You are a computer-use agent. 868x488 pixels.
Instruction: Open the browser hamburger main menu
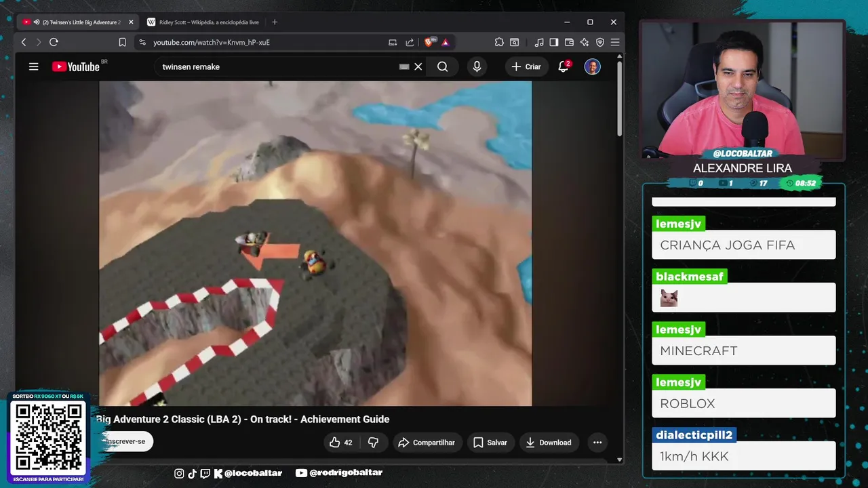pyautogui.click(x=615, y=42)
